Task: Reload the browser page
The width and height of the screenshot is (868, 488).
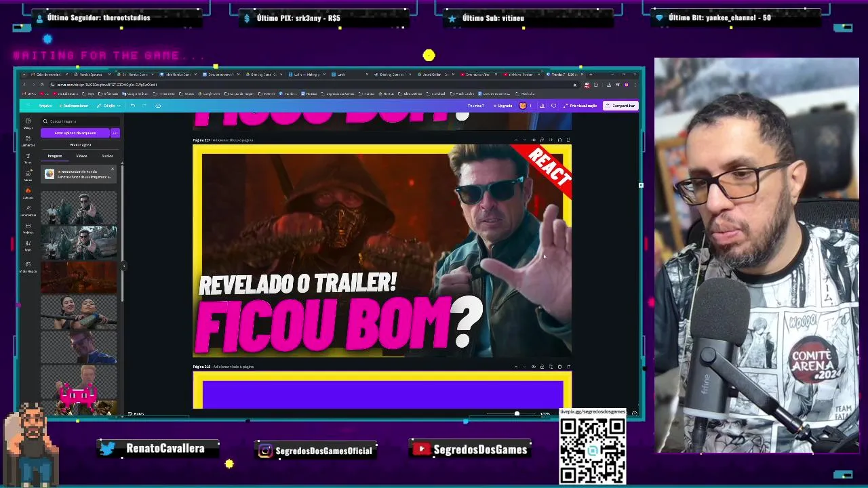Action: (42, 85)
